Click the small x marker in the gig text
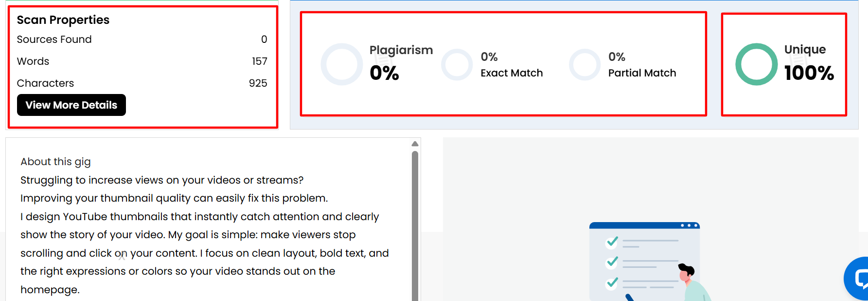 point(122,254)
